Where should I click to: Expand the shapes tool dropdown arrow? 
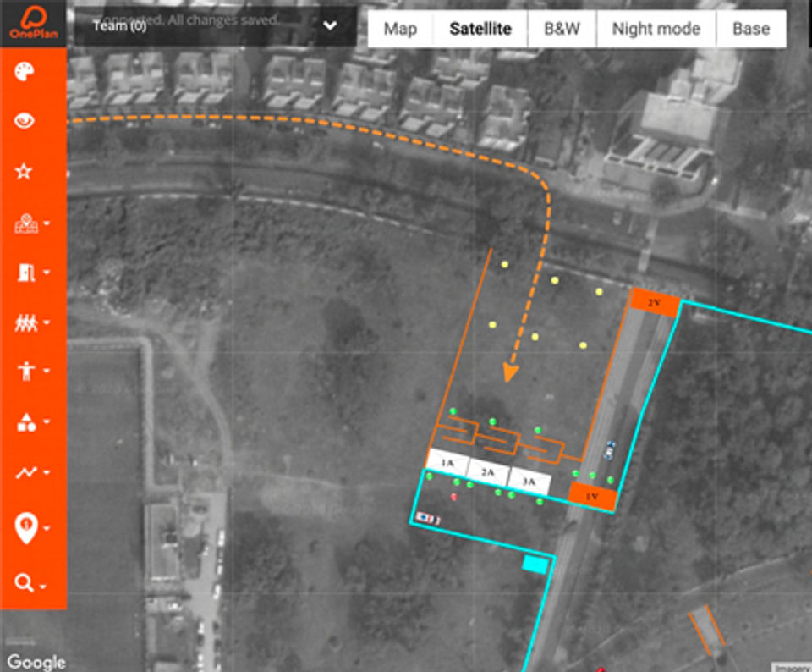tap(47, 421)
